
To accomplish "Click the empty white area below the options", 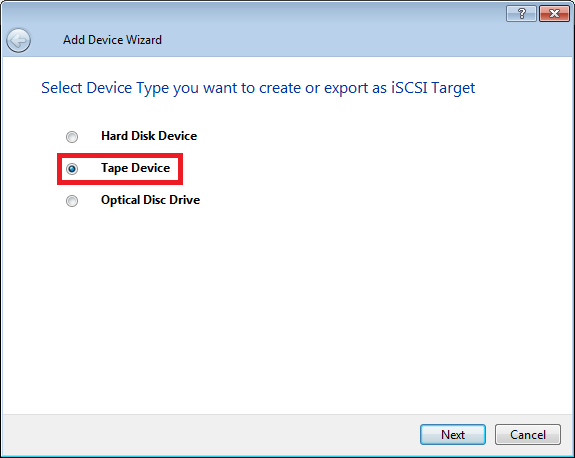I will coord(288,312).
